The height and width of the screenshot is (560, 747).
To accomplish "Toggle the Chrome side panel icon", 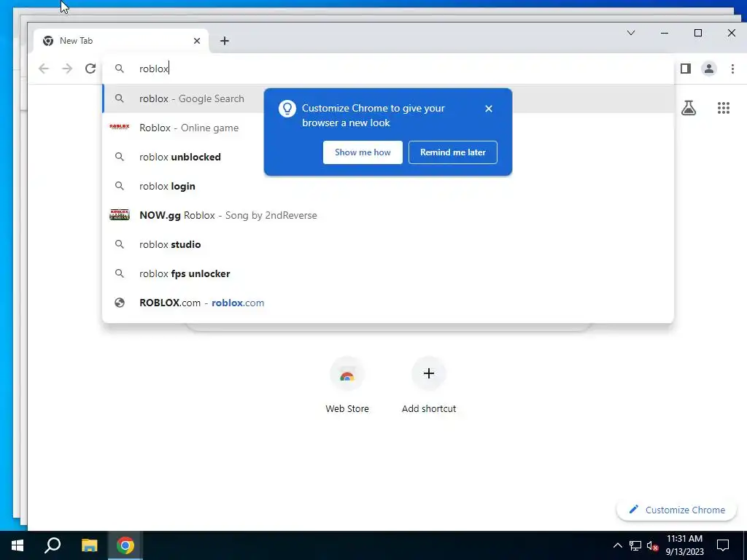I will (686, 69).
